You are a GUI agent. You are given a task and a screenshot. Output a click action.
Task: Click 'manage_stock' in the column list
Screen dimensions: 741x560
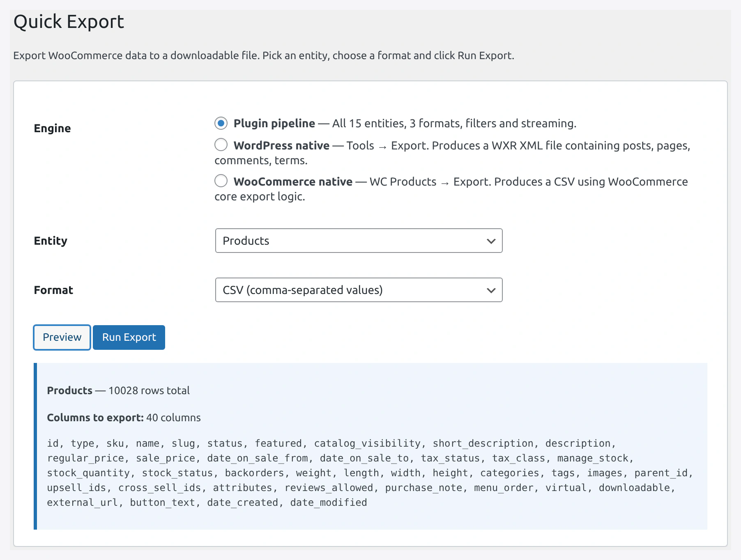point(593,458)
